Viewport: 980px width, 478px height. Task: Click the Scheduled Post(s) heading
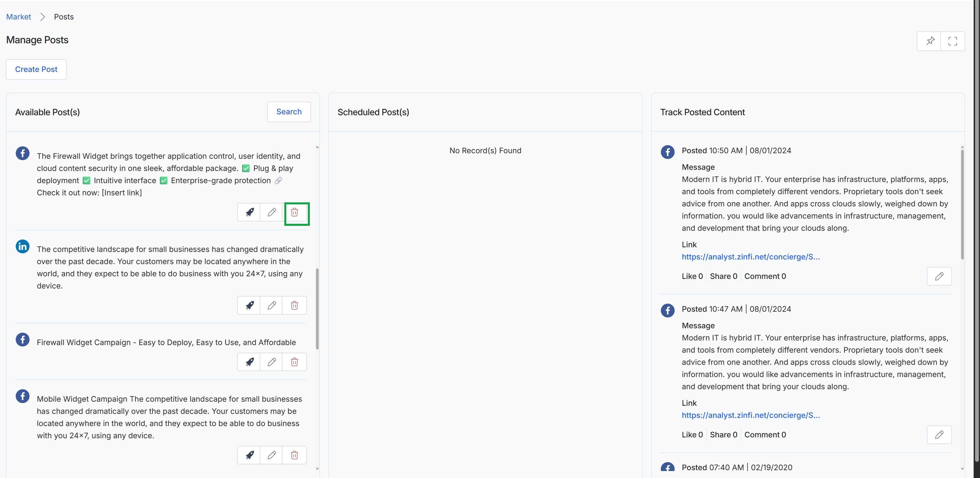coord(373,112)
